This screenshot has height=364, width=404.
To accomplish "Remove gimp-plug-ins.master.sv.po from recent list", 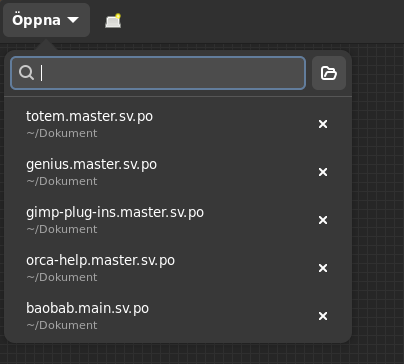I will [x=323, y=220].
